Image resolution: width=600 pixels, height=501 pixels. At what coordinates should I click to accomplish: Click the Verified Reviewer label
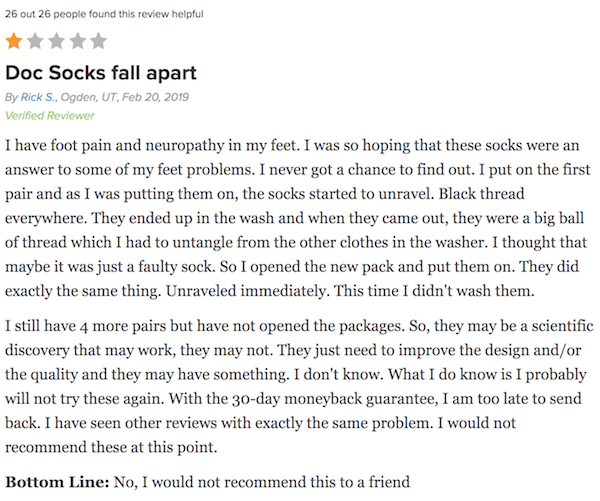pyautogui.click(x=49, y=115)
